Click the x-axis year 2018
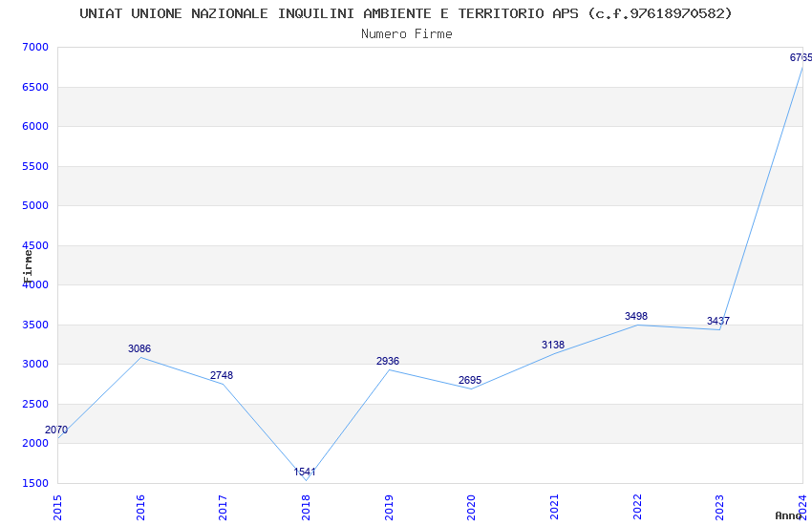The image size is (812, 525). (306, 508)
